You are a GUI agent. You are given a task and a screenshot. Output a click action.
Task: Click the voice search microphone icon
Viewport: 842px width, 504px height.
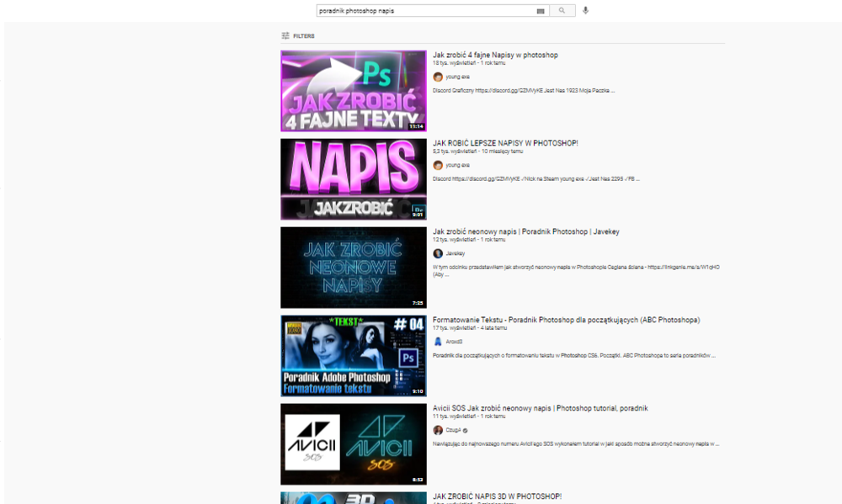586,10
